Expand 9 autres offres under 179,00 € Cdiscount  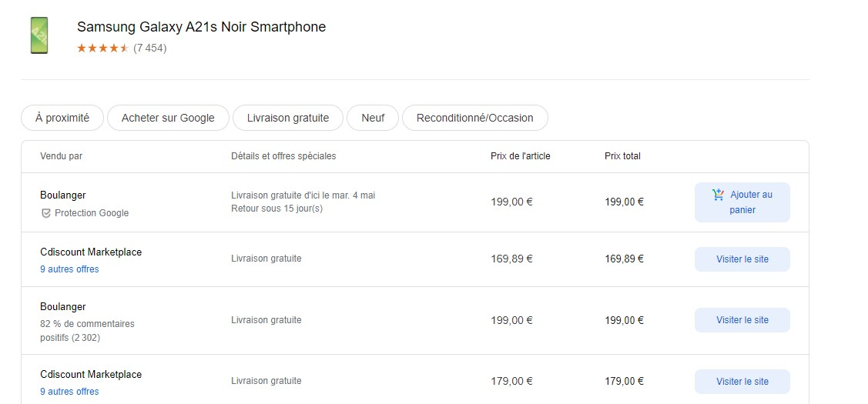pos(69,391)
